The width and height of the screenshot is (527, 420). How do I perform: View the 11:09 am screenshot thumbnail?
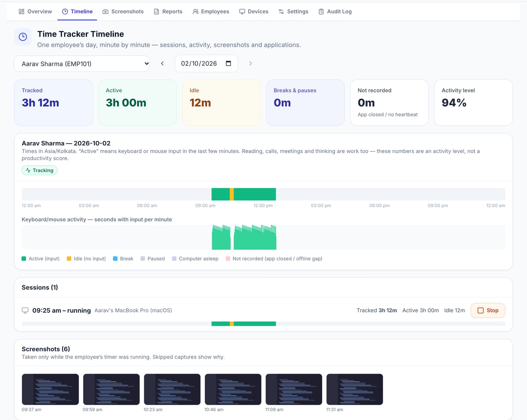(x=294, y=389)
